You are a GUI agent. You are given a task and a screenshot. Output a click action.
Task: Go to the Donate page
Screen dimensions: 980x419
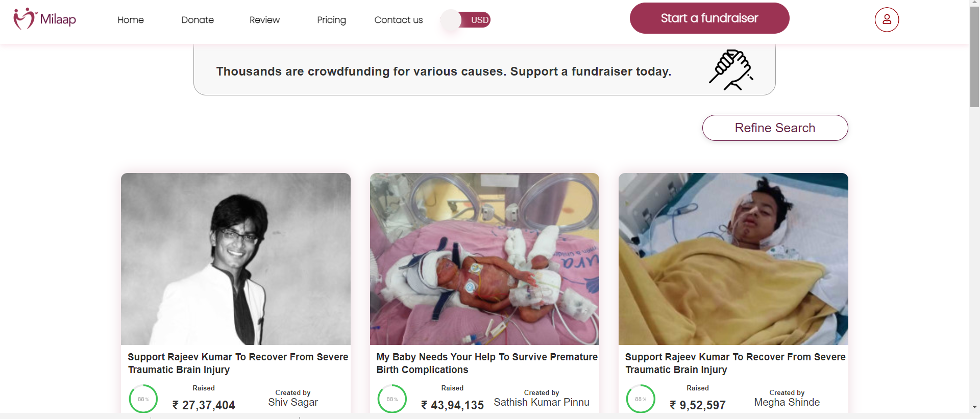click(x=198, y=20)
